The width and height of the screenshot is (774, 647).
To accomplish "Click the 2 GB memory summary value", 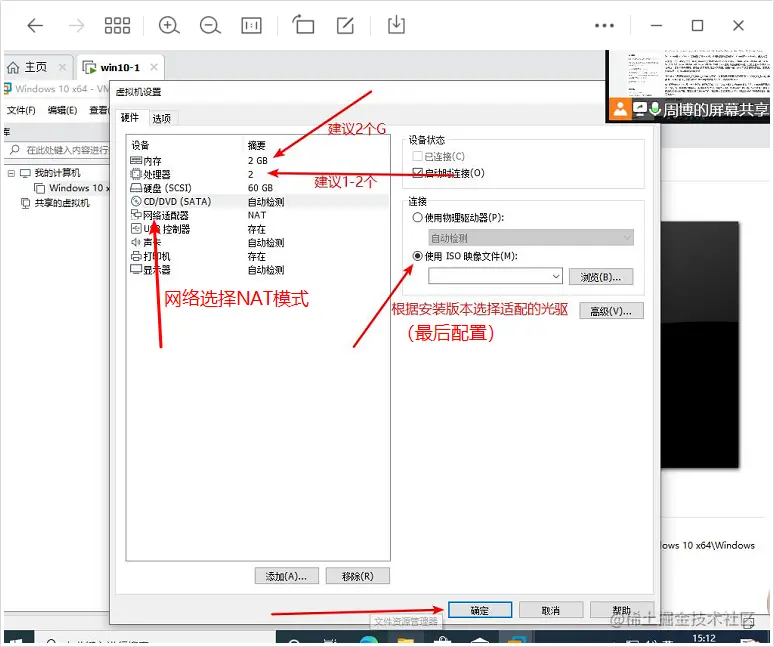I will (x=258, y=161).
